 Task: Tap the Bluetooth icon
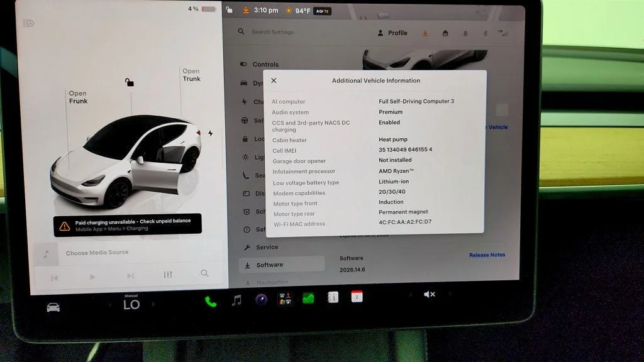tap(485, 33)
